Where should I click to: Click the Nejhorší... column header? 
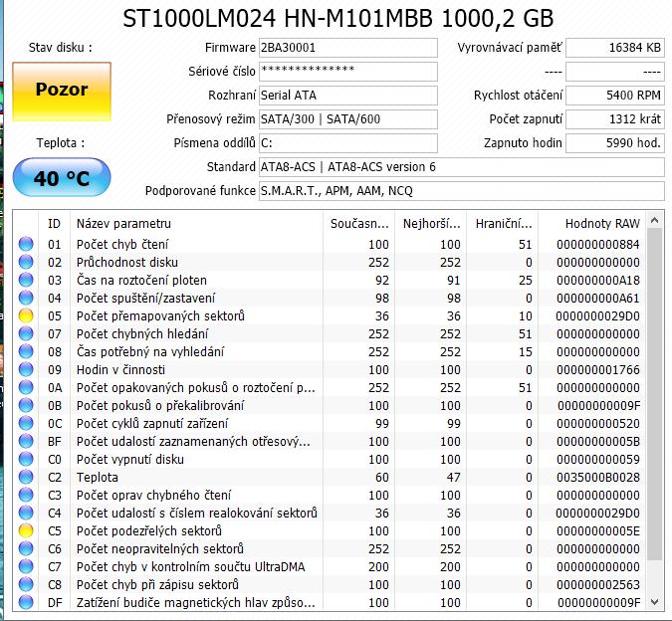click(431, 224)
